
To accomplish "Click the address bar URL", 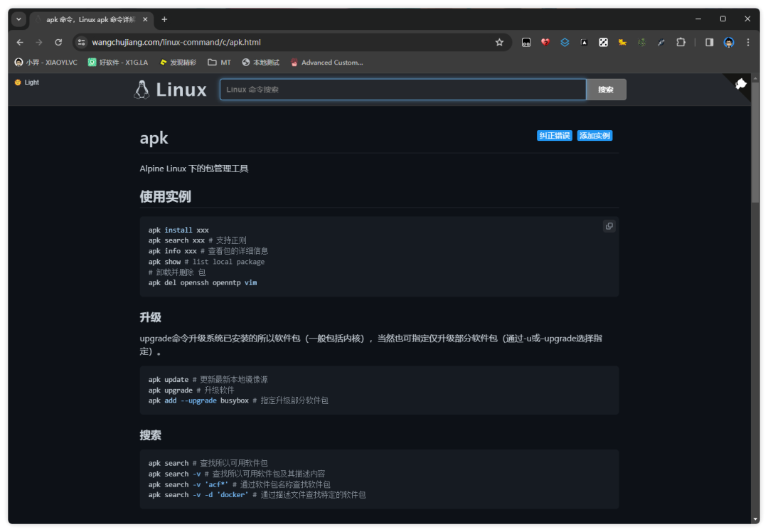I will (x=176, y=43).
